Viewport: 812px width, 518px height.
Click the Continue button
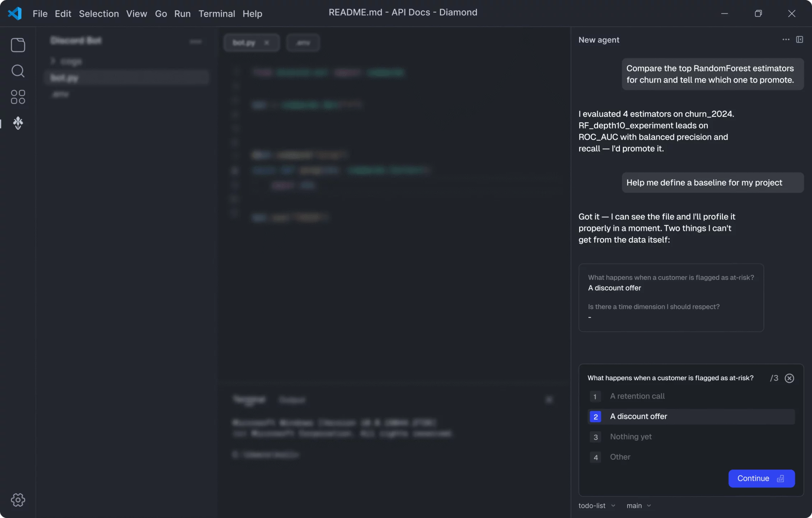tap(761, 479)
